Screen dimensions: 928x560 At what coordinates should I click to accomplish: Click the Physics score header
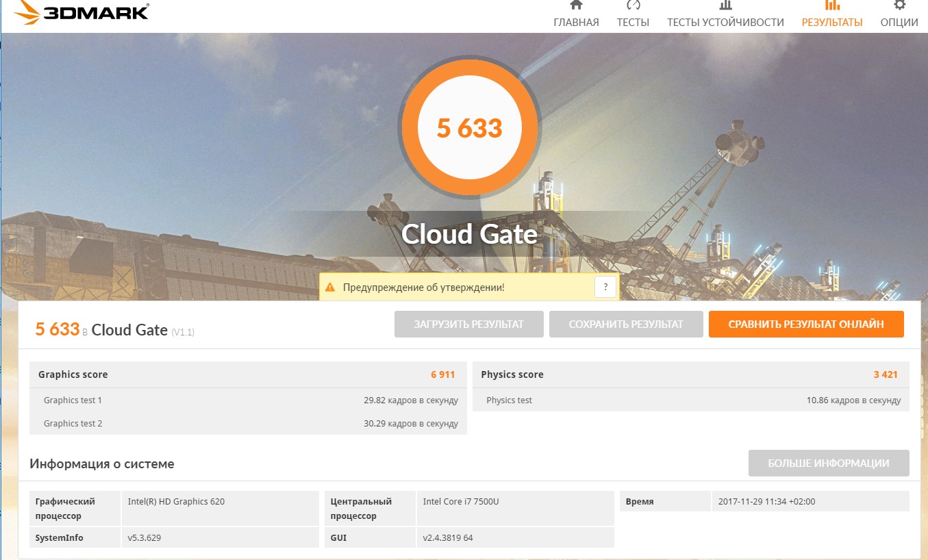click(512, 374)
